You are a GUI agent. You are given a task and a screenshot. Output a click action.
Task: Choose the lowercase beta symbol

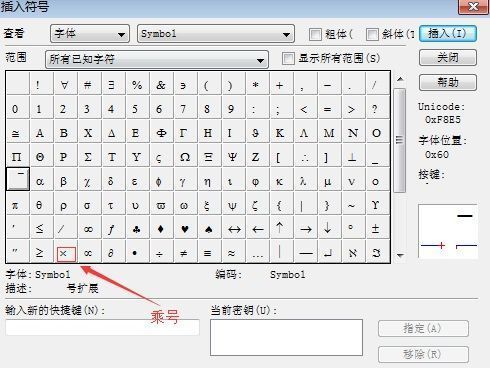tap(63, 181)
